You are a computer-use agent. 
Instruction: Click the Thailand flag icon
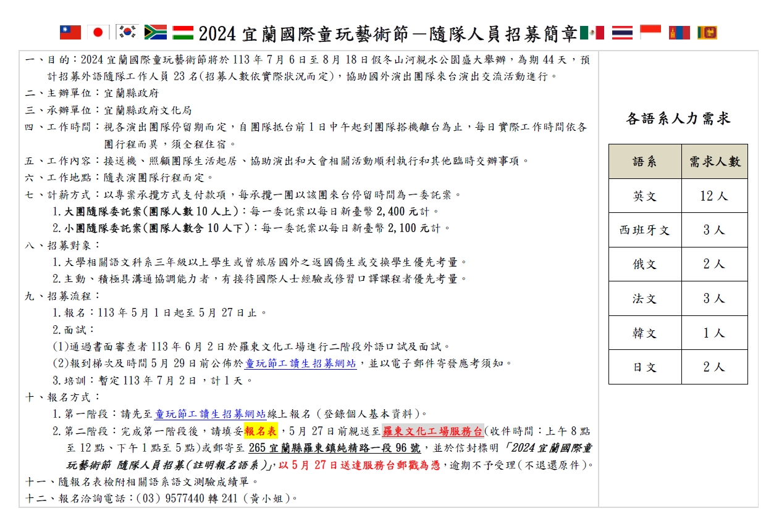tap(622, 32)
